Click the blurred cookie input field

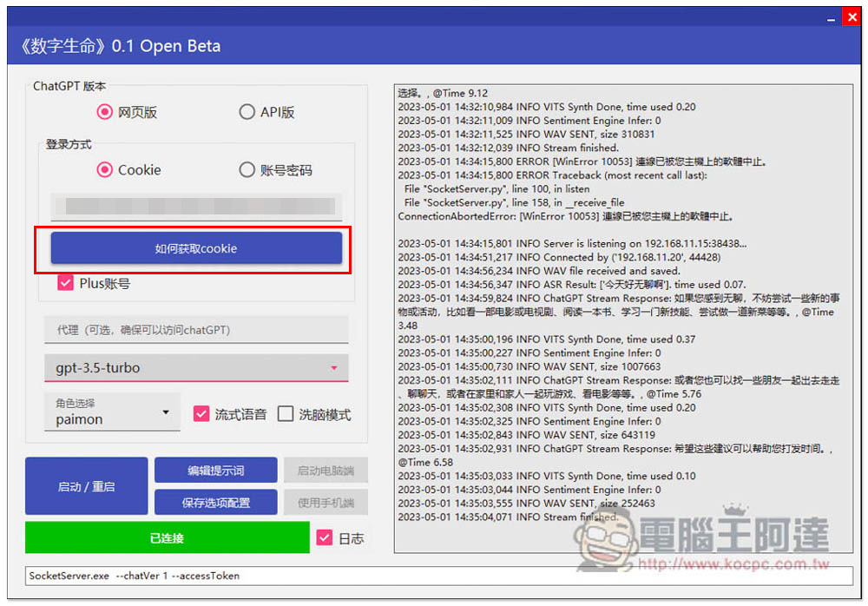pos(196,207)
